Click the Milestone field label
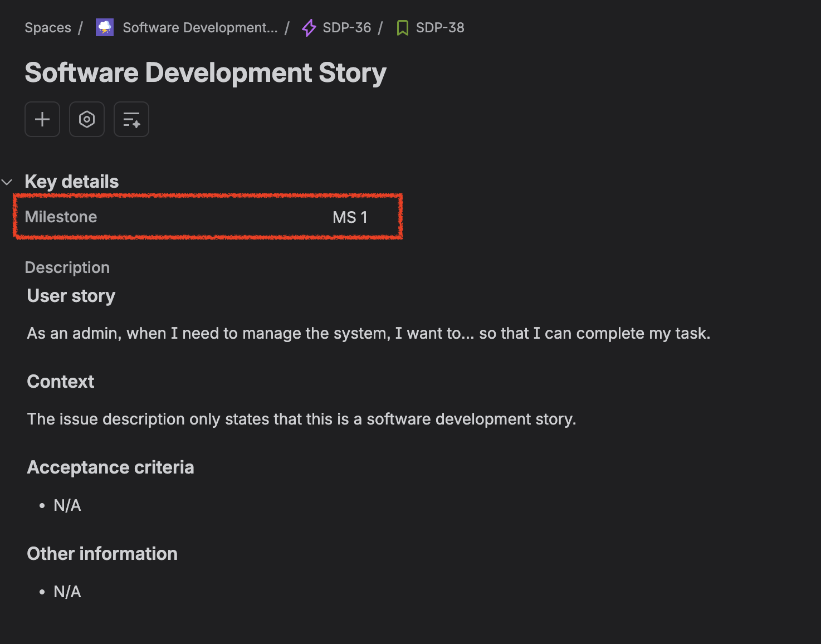This screenshot has height=644, width=821. (61, 217)
